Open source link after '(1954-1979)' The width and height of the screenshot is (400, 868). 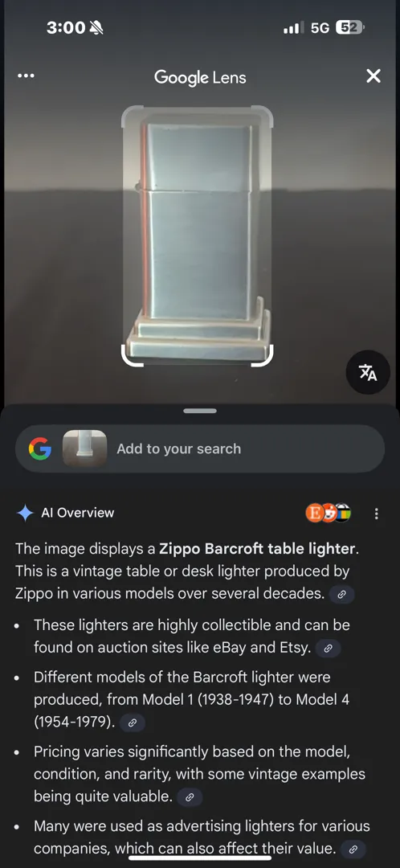[x=132, y=723]
